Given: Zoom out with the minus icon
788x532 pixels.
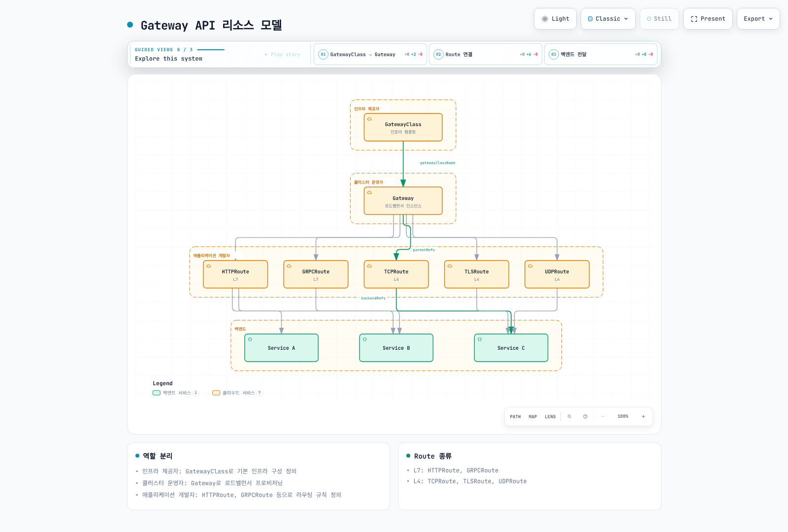Looking at the screenshot, I should click(603, 417).
